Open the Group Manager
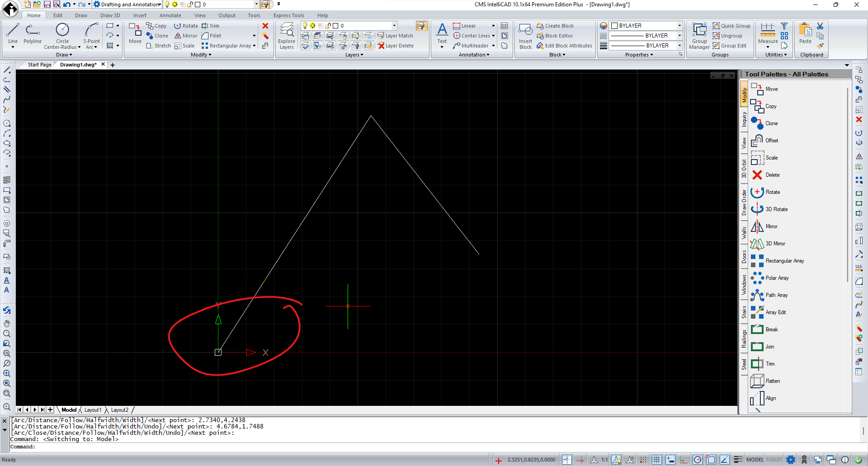 [699, 36]
